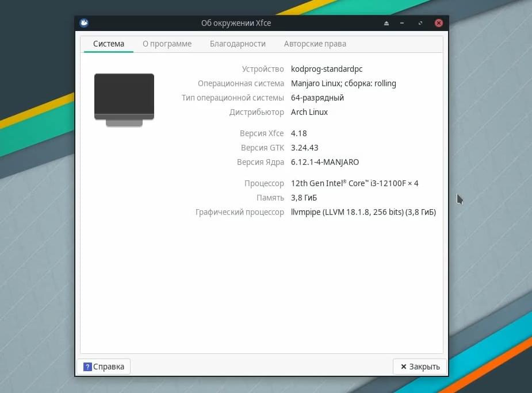Click the 12th Gen Intel Core processor value
532x393 pixels.
354,183
